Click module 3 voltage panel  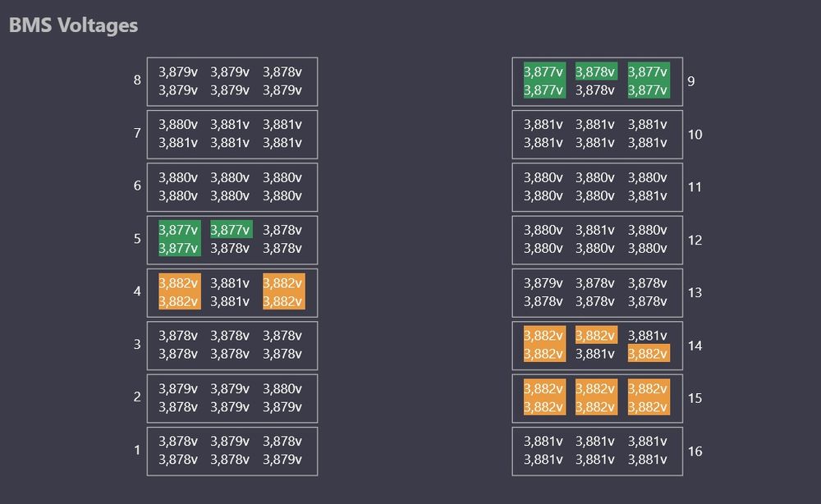pos(232,345)
